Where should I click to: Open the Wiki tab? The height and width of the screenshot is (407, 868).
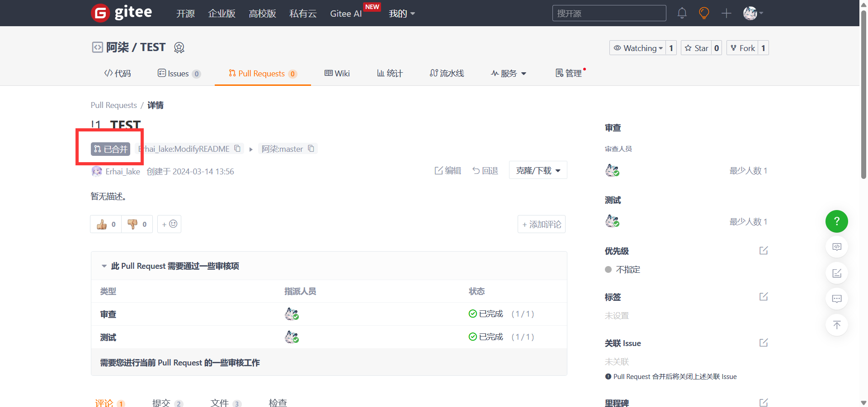[x=337, y=73]
